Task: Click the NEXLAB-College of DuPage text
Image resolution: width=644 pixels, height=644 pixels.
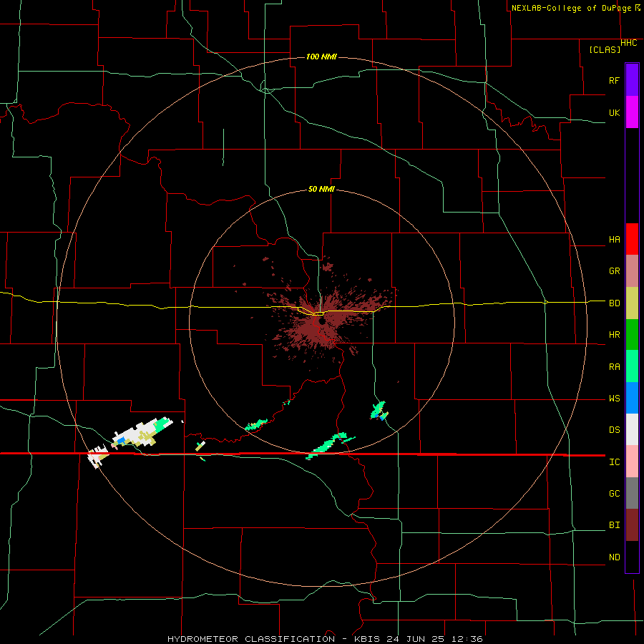Action: (x=571, y=8)
